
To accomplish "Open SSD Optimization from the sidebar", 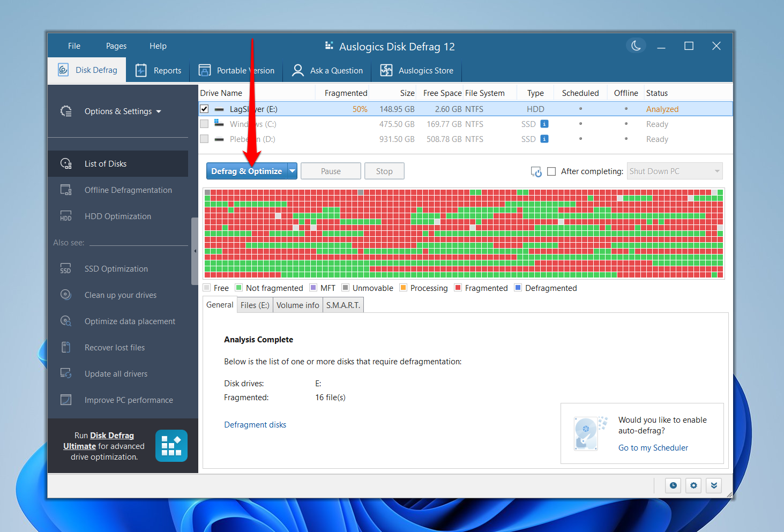I will [116, 269].
